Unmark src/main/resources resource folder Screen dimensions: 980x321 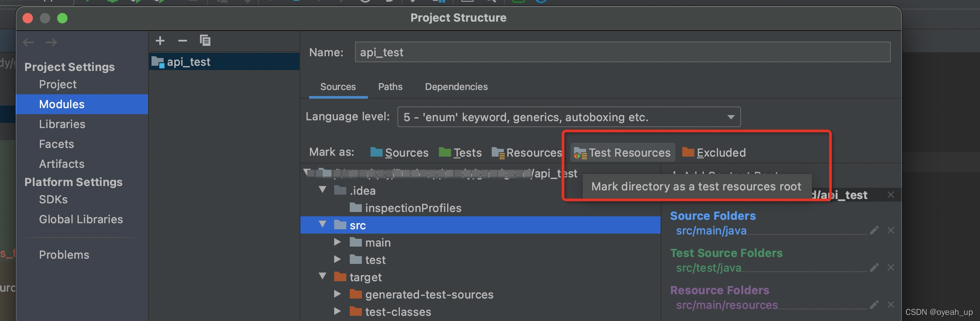click(x=890, y=305)
